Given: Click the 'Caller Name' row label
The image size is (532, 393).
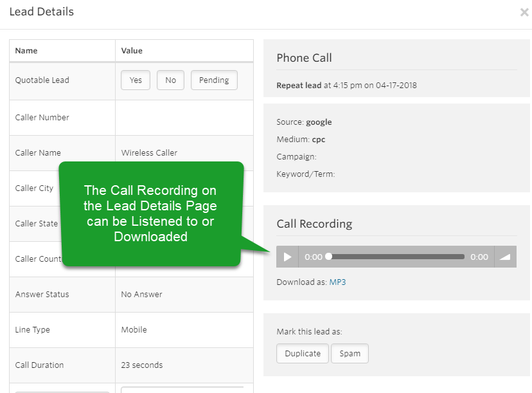Looking at the screenshot, I should click(x=38, y=153).
